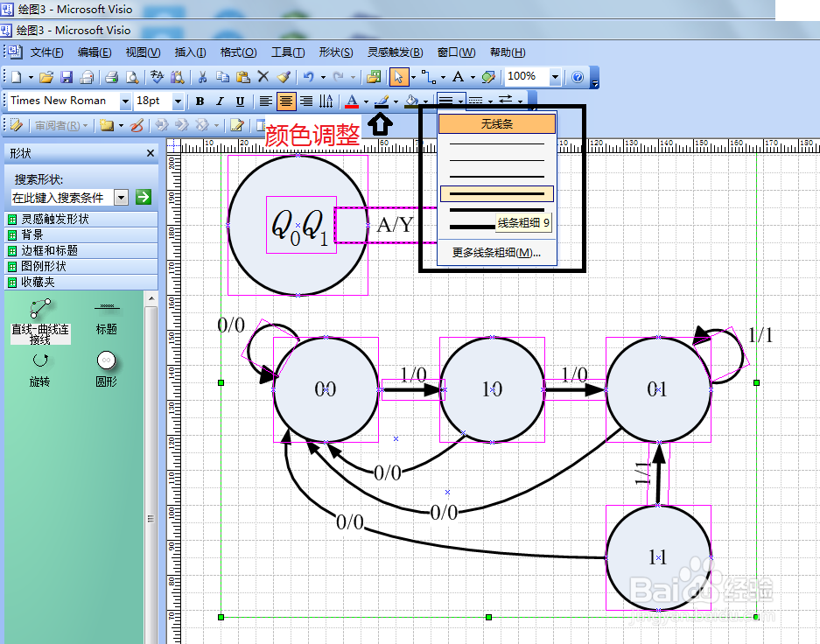This screenshot has height=644, width=820.
Task: Align text right
Action: click(x=306, y=101)
